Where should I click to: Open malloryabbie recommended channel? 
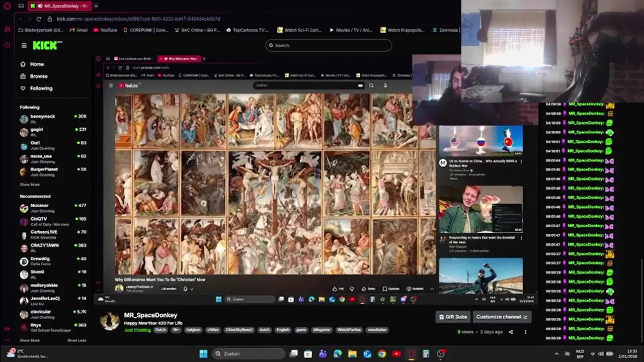click(53, 288)
